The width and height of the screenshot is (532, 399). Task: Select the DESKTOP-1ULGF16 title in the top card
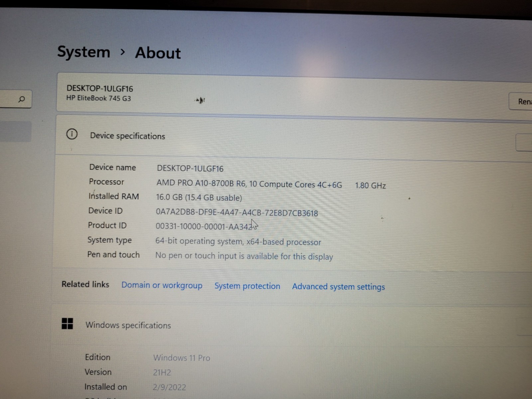point(100,89)
